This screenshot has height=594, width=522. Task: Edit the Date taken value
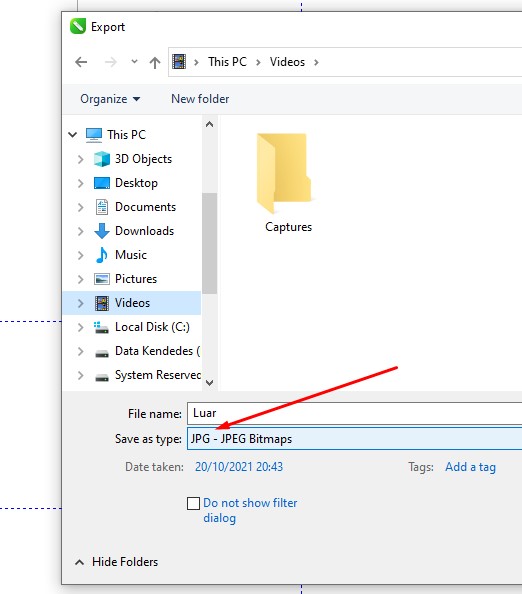click(239, 467)
